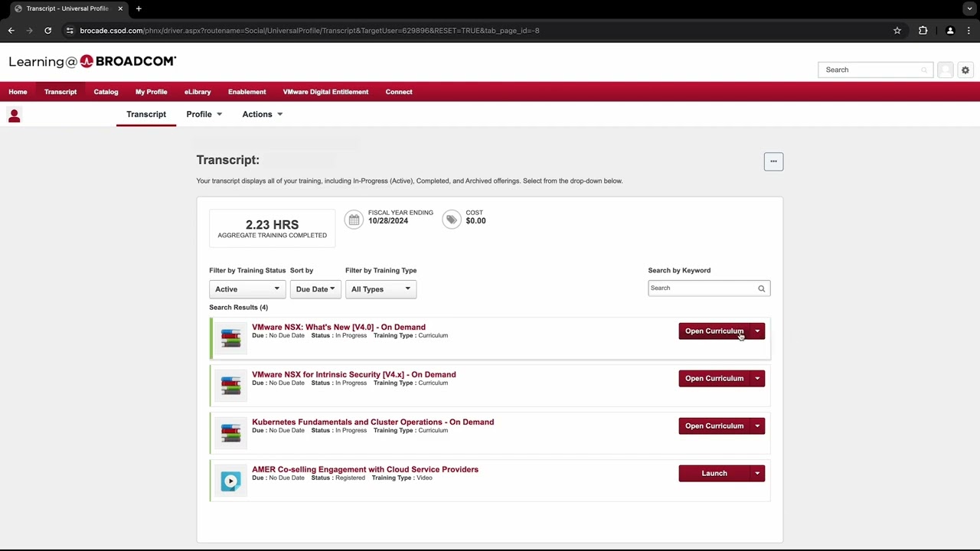Click the red user profile icon
This screenshot has width=980, height=551.
(x=14, y=115)
